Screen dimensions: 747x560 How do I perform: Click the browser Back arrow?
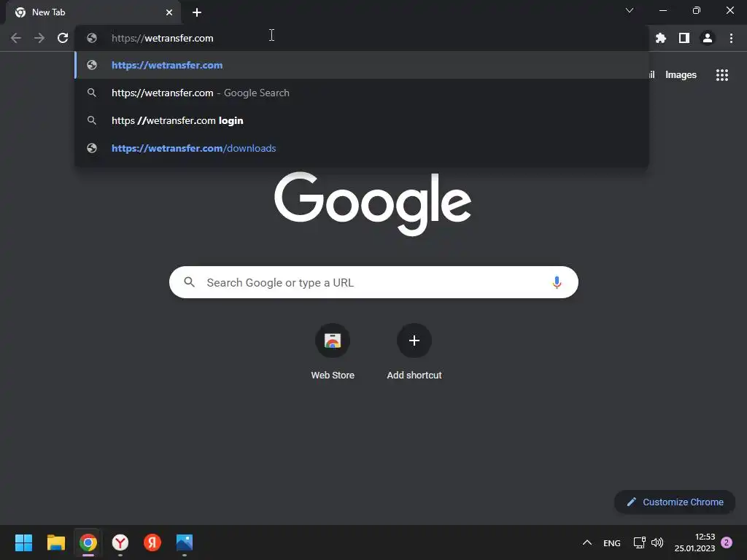16,38
